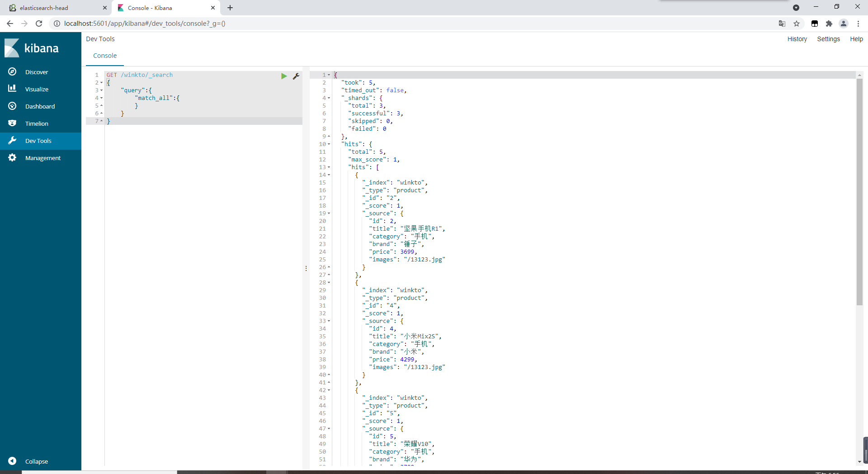Collapse the "hits" array fold at output line 13
The image size is (868, 474).
[329, 167]
